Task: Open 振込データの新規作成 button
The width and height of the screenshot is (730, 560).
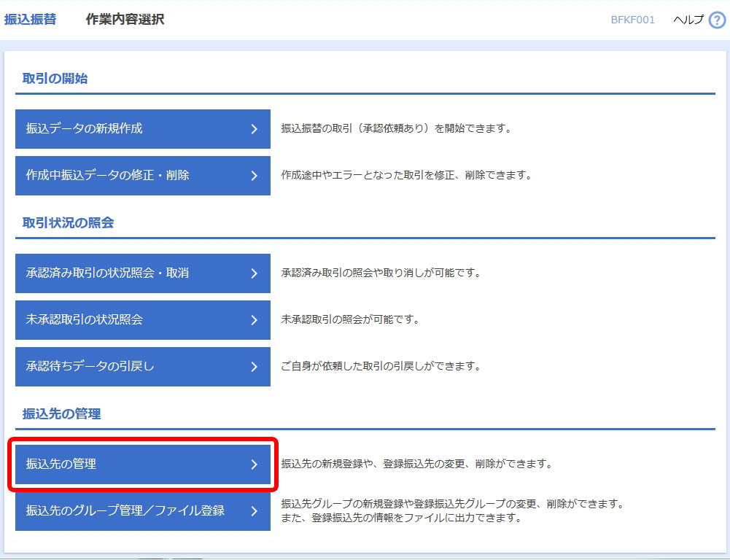Action: 142,129
